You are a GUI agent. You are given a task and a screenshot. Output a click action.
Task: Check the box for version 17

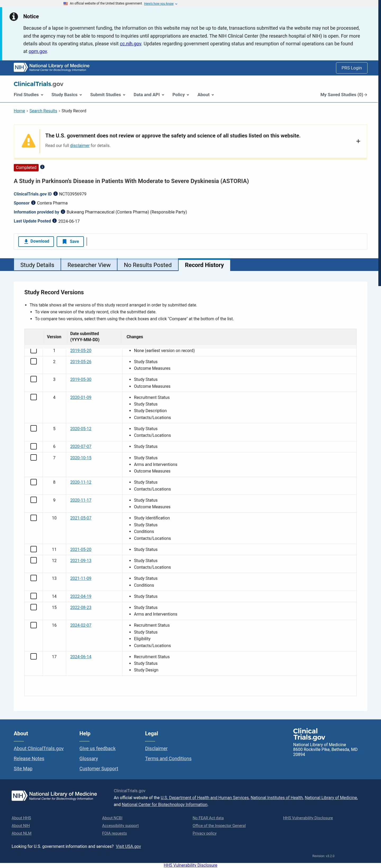pyautogui.click(x=34, y=656)
